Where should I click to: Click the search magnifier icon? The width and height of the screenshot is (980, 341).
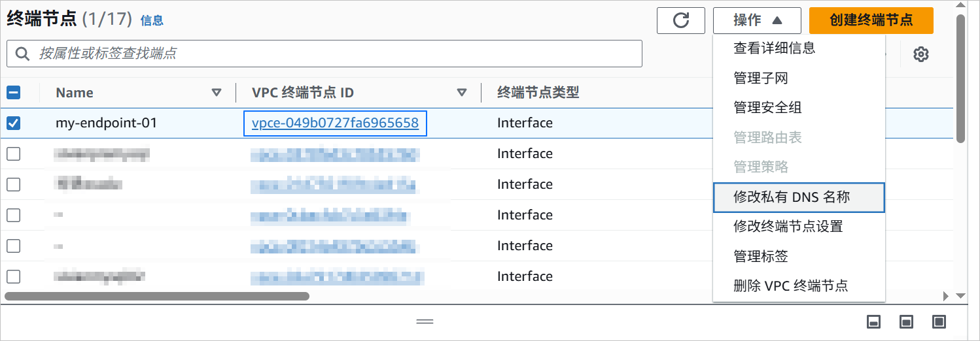(x=22, y=54)
